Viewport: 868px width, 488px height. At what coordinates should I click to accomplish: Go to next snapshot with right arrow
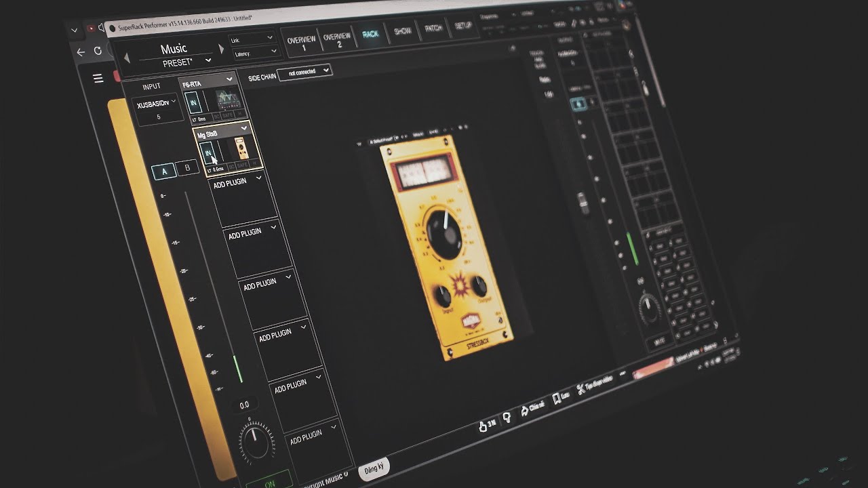[x=221, y=49]
